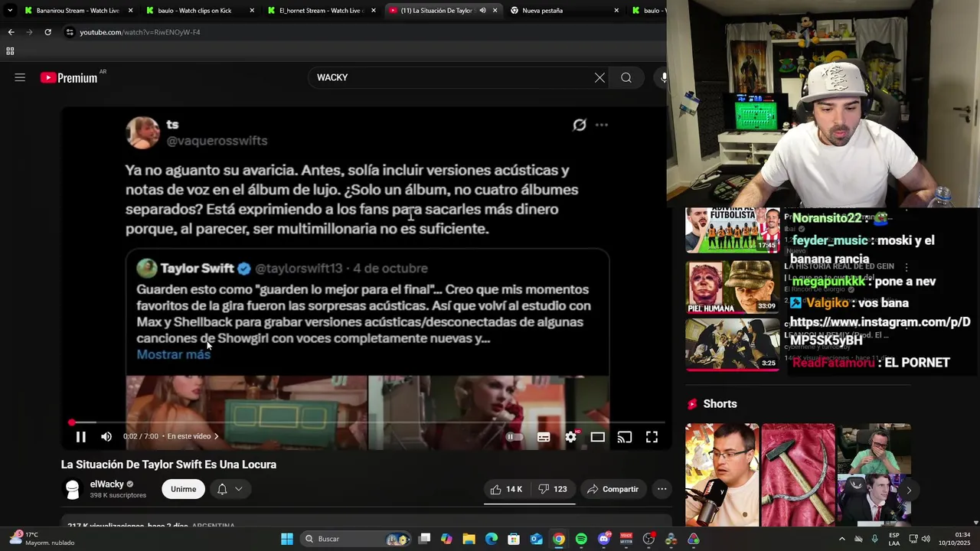Open the 3:25 duration video thumbnail

tap(732, 344)
